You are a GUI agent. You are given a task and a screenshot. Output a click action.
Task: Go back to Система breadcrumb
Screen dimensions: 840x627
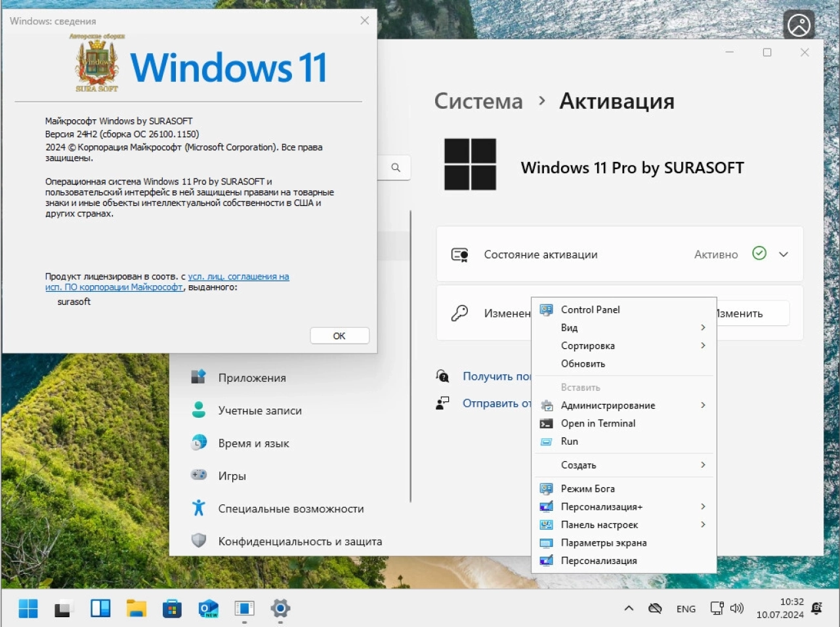tap(478, 101)
